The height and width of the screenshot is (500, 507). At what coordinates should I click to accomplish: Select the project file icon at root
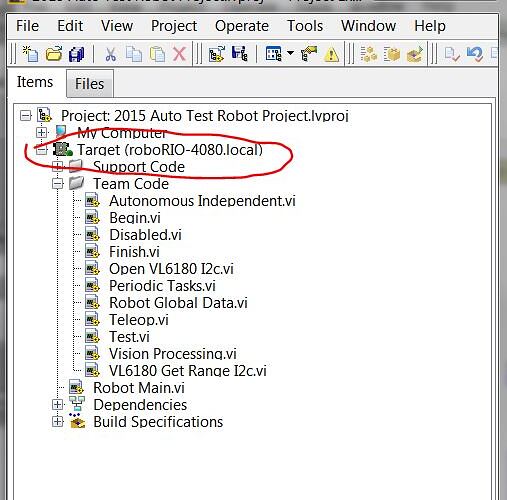tap(44, 115)
